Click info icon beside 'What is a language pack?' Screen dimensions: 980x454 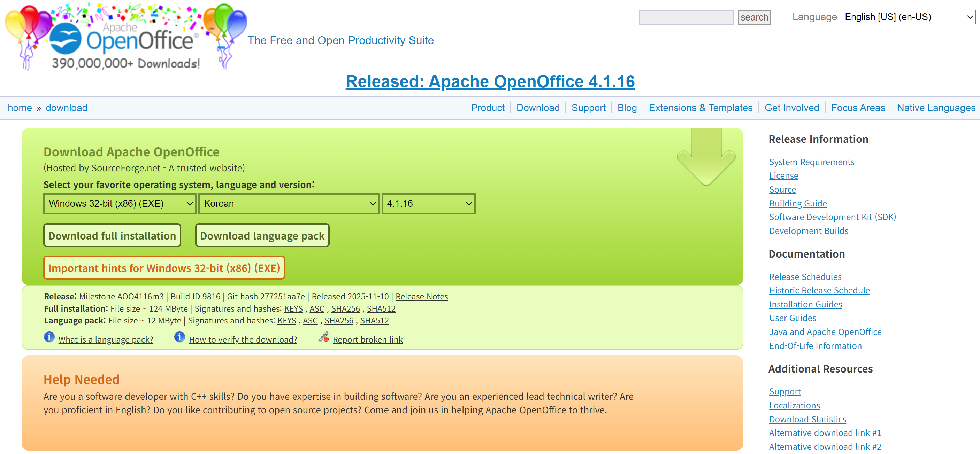tap(49, 337)
